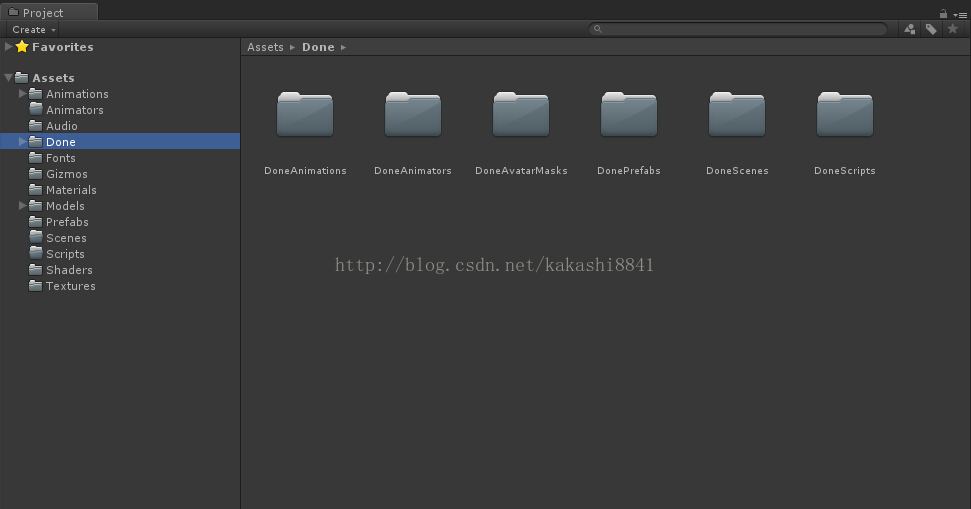Click the arrow after Assets in breadcrumb

pos(293,47)
